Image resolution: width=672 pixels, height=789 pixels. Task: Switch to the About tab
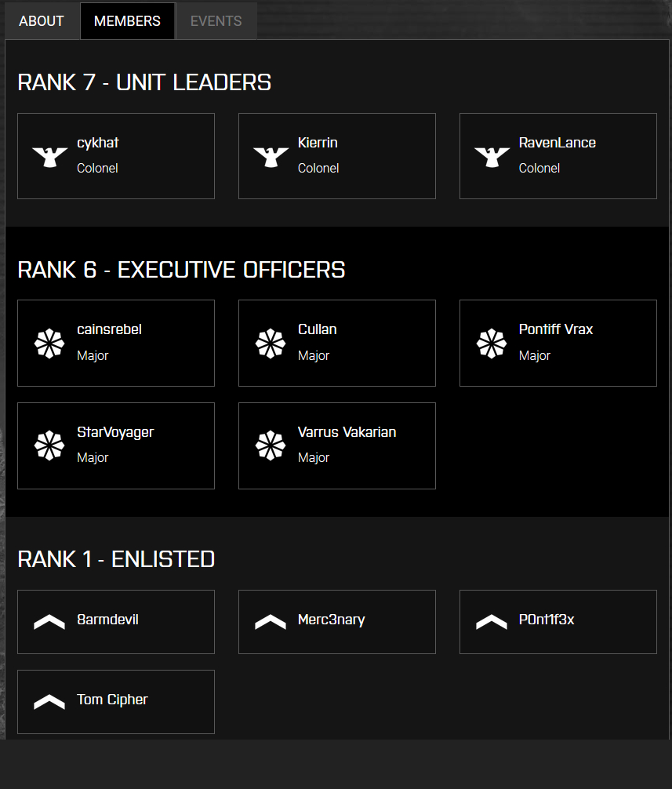click(42, 21)
